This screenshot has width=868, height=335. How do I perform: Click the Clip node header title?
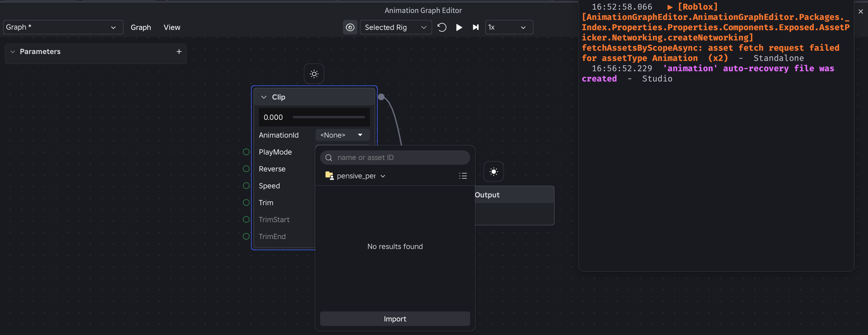coord(279,97)
